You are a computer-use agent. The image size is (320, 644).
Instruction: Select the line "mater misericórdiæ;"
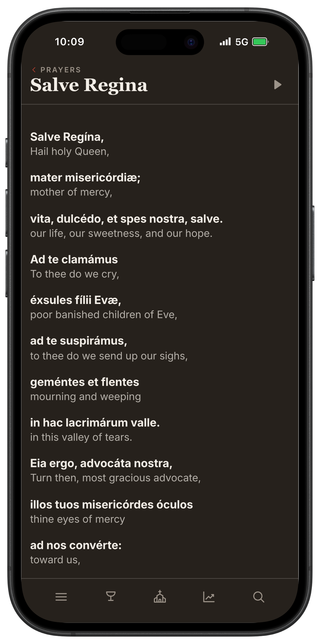pyautogui.click(x=85, y=178)
